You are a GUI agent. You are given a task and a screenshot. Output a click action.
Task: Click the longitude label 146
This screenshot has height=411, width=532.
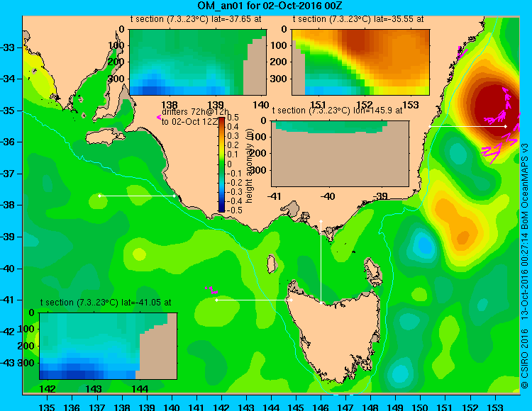321,407
